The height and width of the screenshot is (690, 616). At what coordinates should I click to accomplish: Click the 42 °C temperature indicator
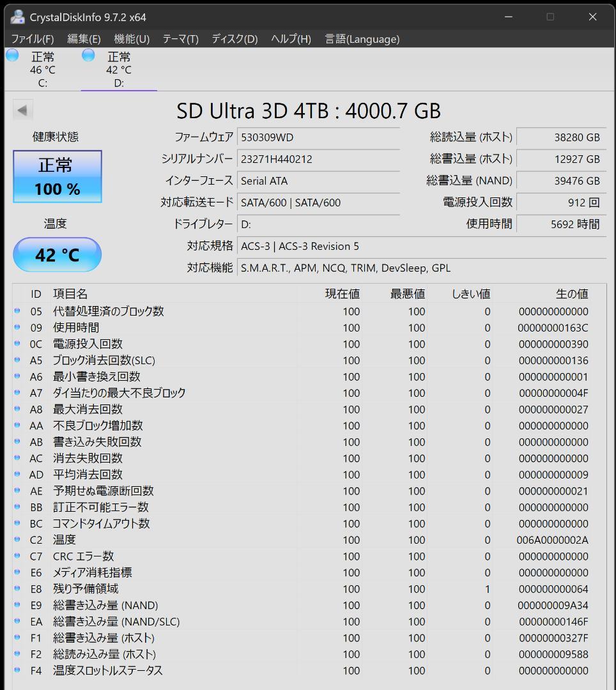(x=57, y=254)
